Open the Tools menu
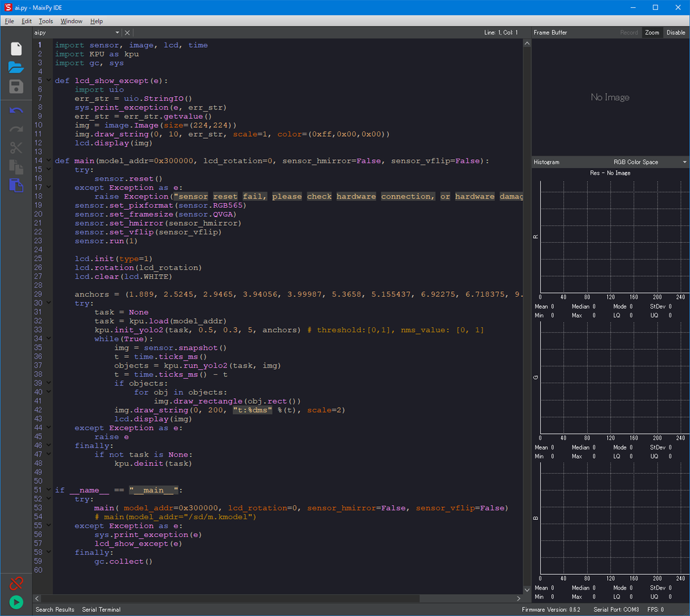 pos(46,21)
